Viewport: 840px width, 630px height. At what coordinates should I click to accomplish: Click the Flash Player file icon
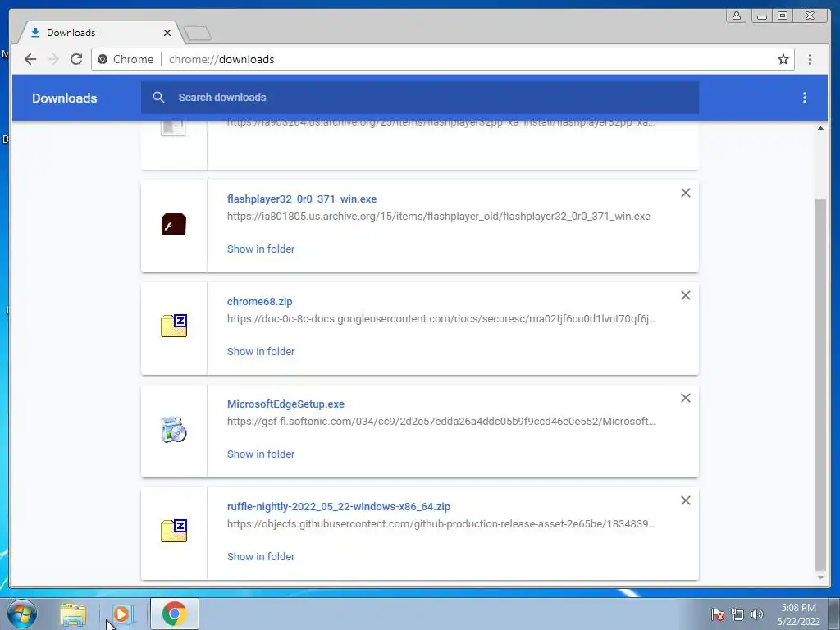pos(174,224)
